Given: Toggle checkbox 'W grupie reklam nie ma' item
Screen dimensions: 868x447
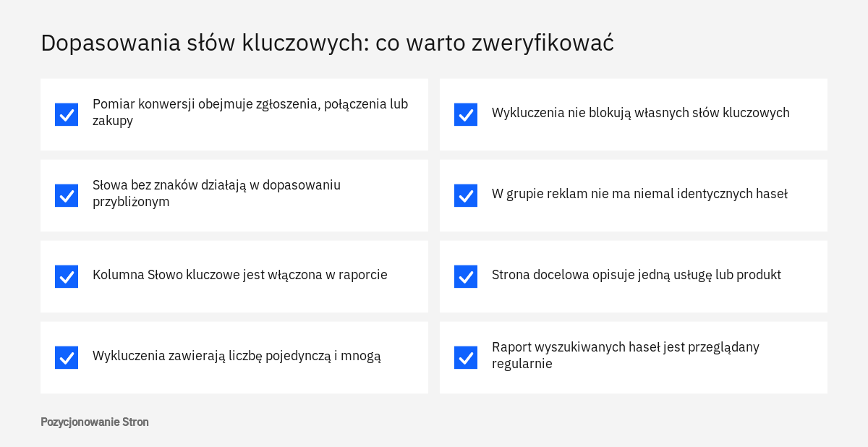Looking at the screenshot, I should pyautogui.click(x=466, y=195).
